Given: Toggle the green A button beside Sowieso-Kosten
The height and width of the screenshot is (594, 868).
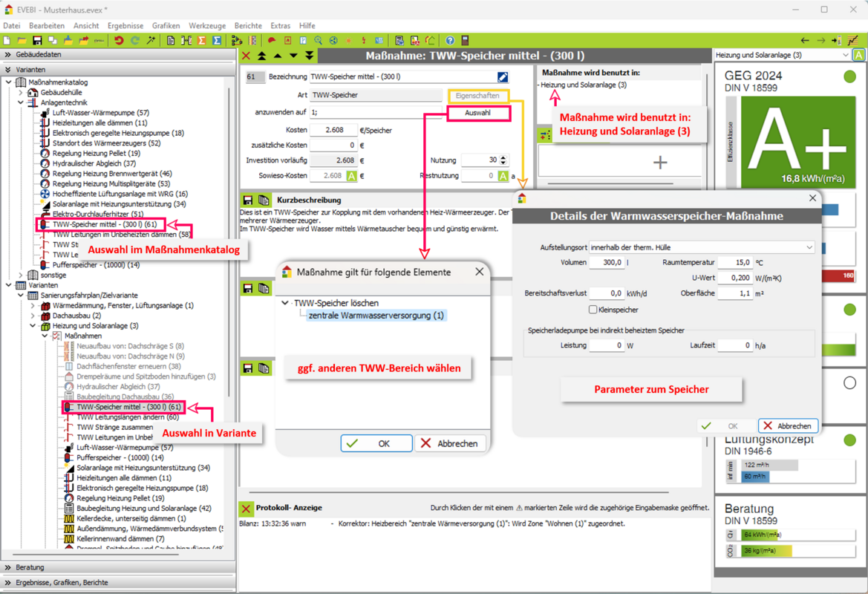Looking at the screenshot, I should (x=351, y=176).
